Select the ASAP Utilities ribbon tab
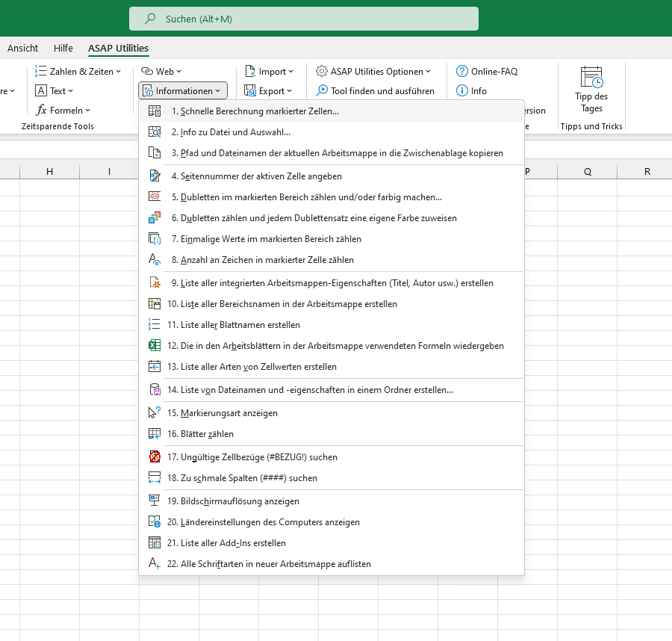Viewport: 672px width, 641px height. (118, 48)
